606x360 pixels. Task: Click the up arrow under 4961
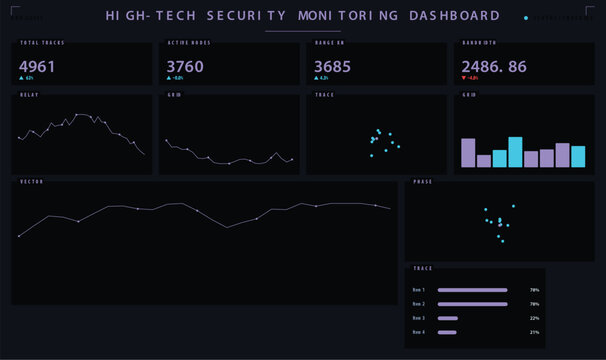pos(21,78)
